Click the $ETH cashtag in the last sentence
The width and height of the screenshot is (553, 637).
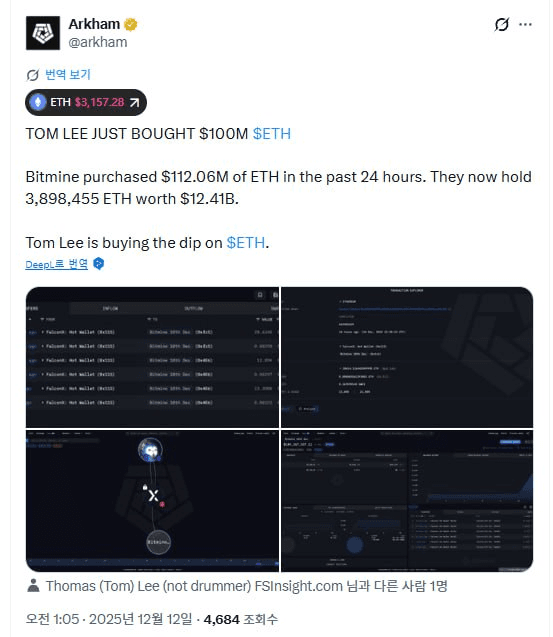click(245, 243)
